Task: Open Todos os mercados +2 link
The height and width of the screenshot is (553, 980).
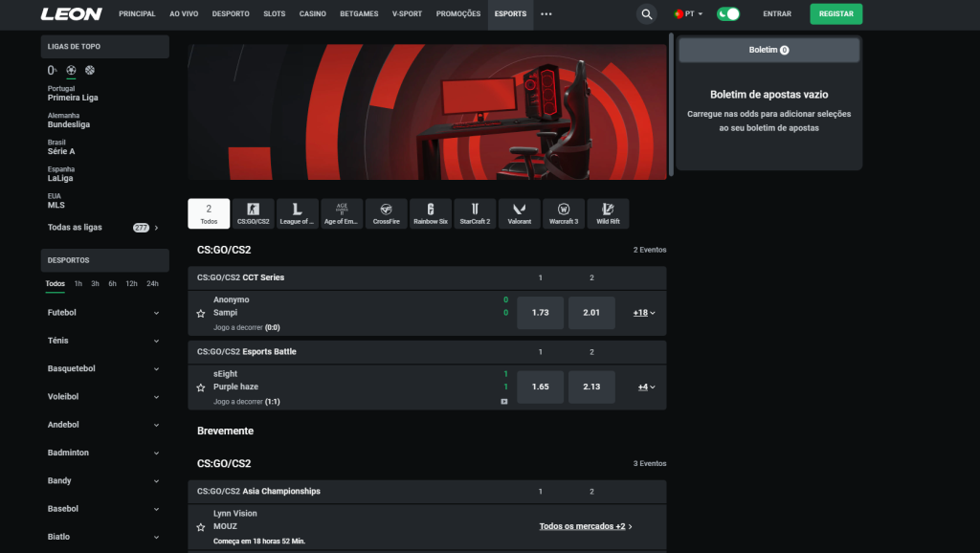Action: pyautogui.click(x=586, y=526)
